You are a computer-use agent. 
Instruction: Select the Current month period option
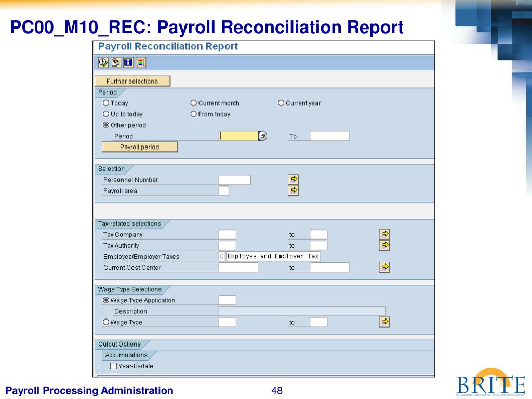tap(193, 103)
